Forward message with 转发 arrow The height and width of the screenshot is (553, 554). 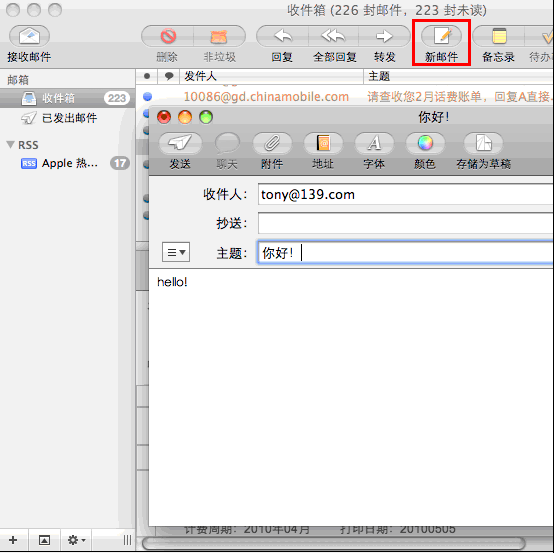(384, 36)
